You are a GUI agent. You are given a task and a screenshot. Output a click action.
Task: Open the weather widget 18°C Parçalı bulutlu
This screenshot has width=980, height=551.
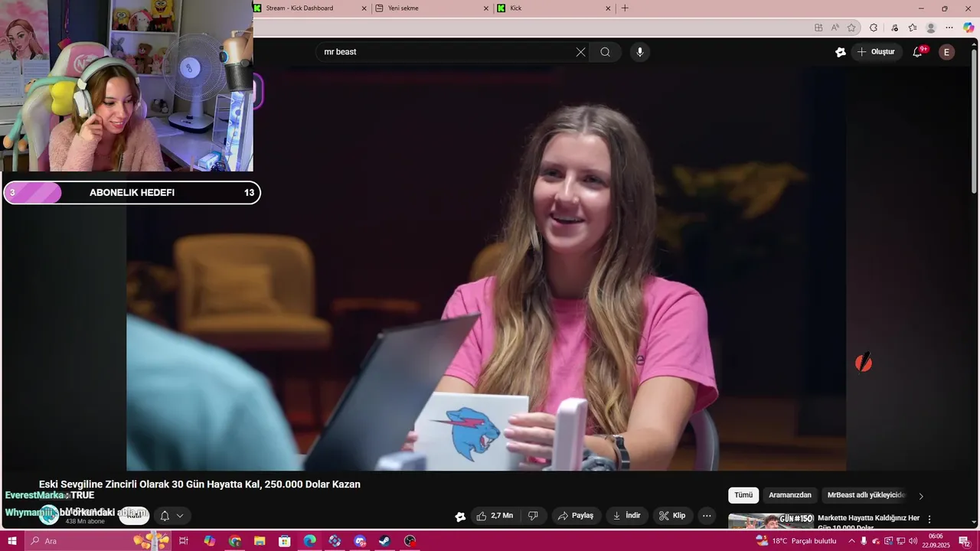coord(796,541)
